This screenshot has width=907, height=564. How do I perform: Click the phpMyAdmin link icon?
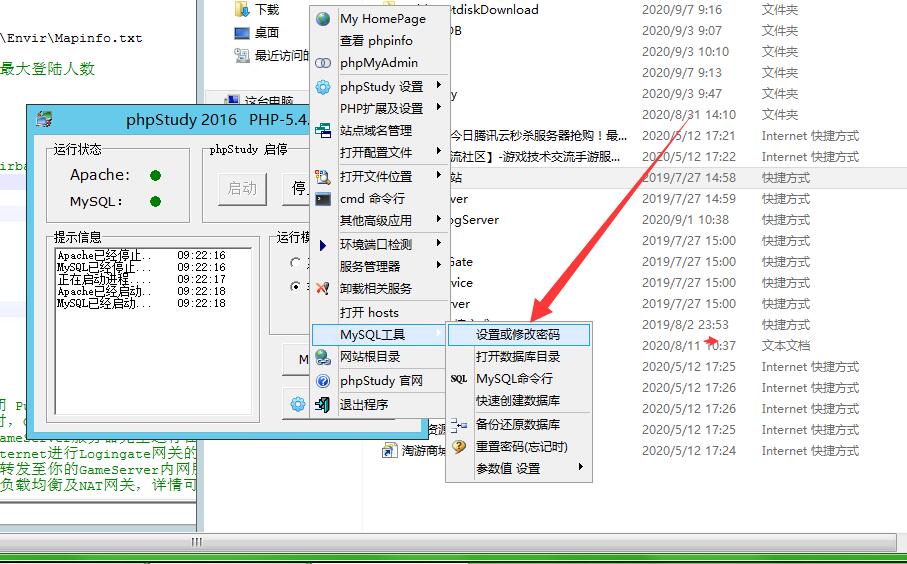pos(323,63)
